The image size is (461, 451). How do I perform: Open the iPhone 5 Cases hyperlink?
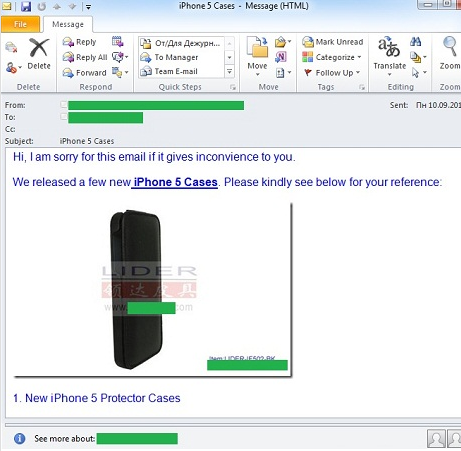pyautogui.click(x=175, y=182)
